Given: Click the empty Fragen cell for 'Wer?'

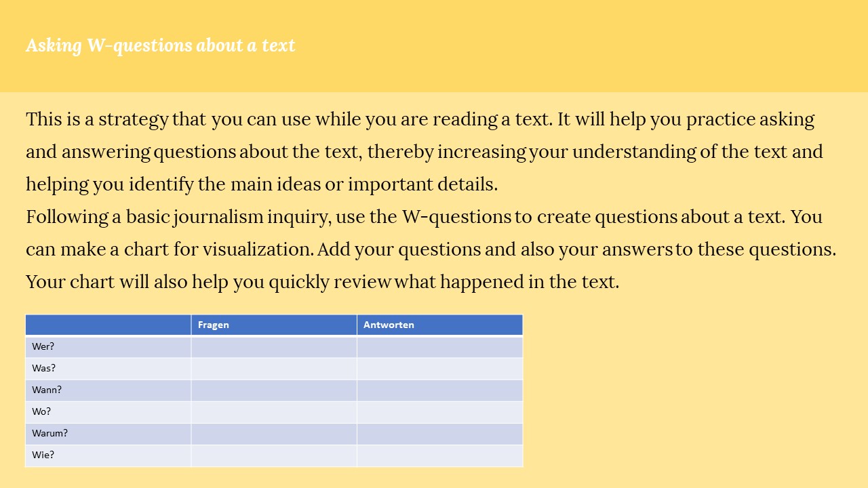Looking at the screenshot, I should [x=274, y=346].
